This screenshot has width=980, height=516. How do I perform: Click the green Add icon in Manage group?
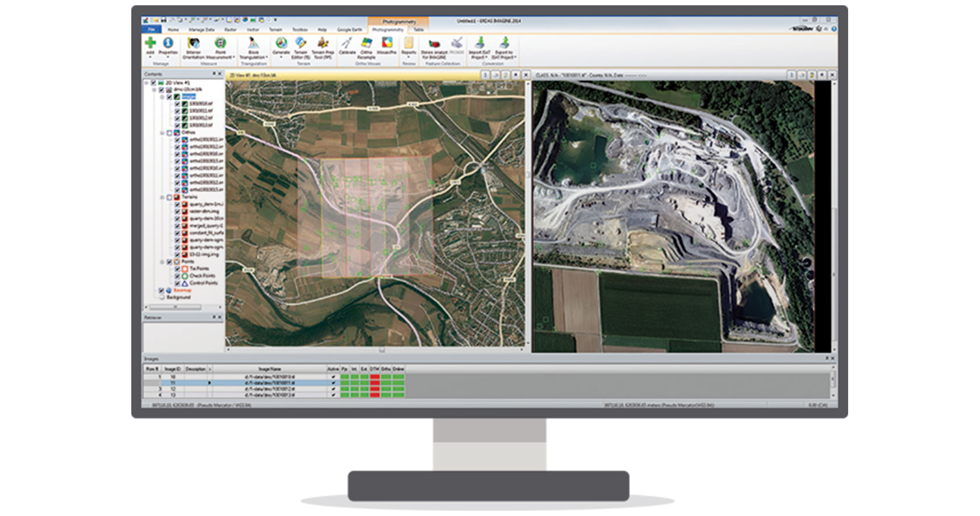click(150, 43)
